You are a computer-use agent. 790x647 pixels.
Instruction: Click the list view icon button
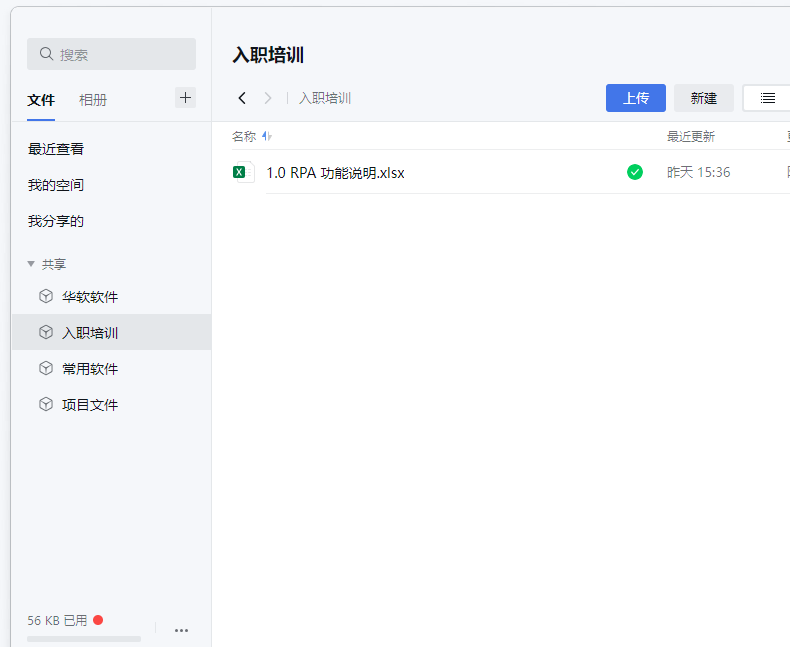[767, 98]
